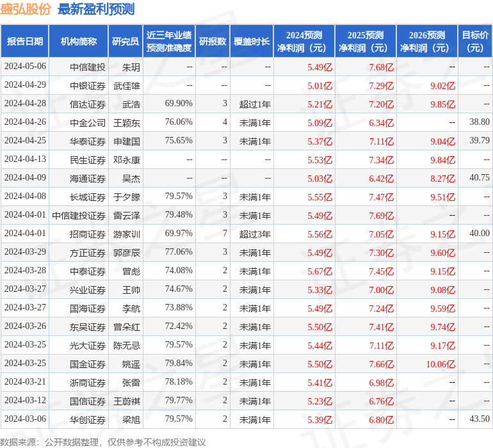The width and height of the screenshot is (493, 448).
Task: Click the 77.06% accuracy value
Action: click(179, 252)
